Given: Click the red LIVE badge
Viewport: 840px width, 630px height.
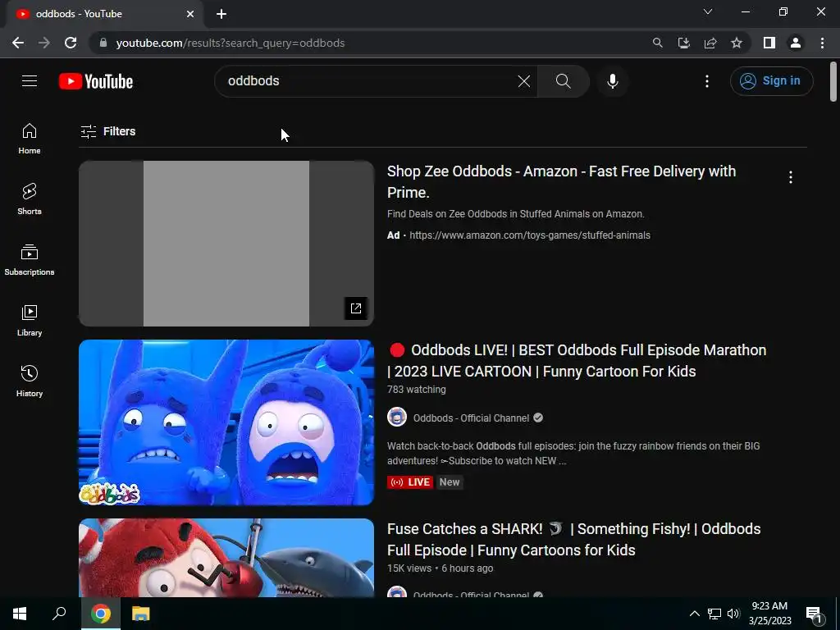Looking at the screenshot, I should pos(410,482).
